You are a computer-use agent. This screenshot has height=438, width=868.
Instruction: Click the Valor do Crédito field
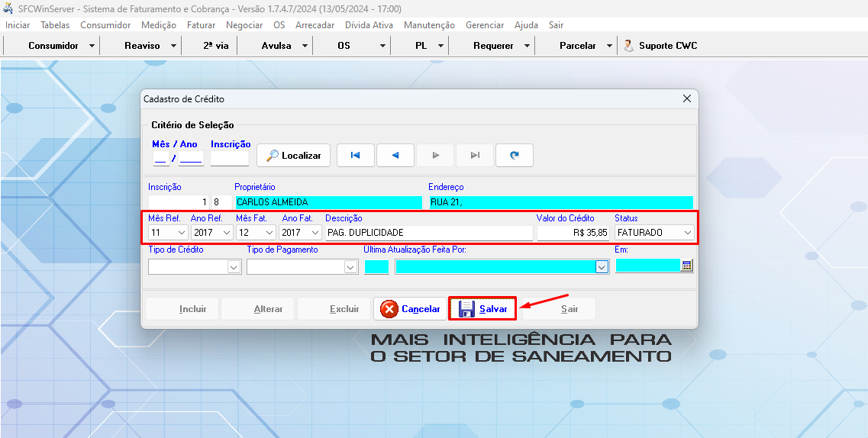(x=573, y=233)
